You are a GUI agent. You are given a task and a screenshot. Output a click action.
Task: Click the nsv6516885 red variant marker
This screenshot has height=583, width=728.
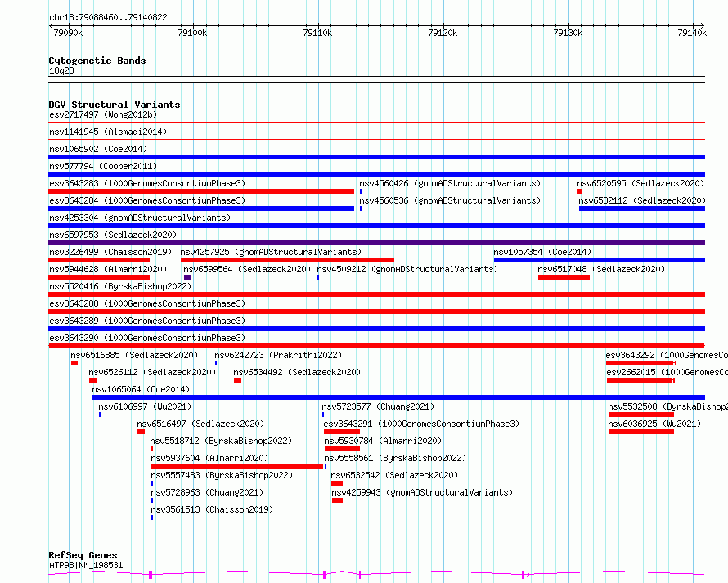(x=74, y=363)
